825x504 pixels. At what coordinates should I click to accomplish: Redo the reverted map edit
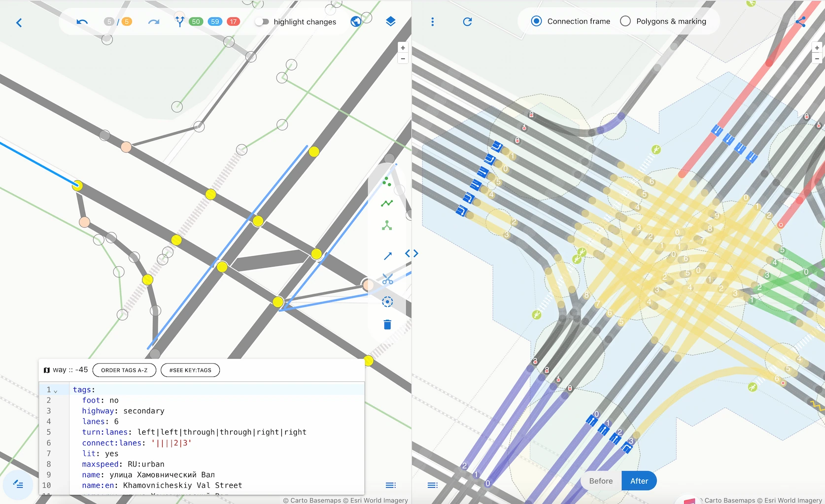coord(154,22)
